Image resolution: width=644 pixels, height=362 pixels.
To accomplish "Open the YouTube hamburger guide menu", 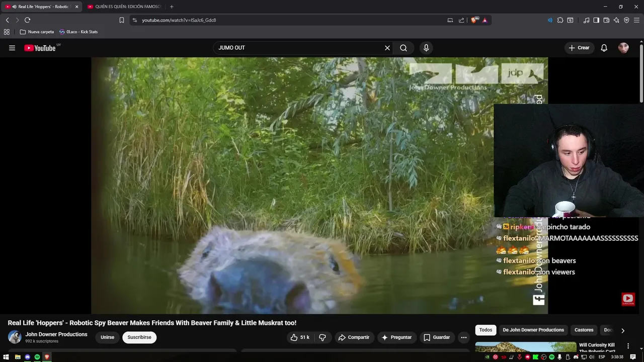I will [x=12, y=48].
